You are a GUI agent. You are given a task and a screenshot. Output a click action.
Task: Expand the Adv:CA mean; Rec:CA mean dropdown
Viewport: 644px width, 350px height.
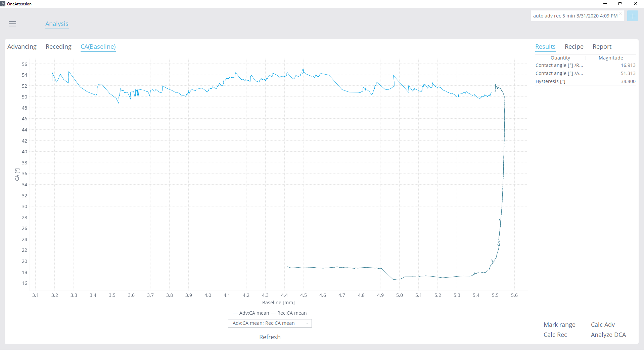pyautogui.click(x=270, y=323)
